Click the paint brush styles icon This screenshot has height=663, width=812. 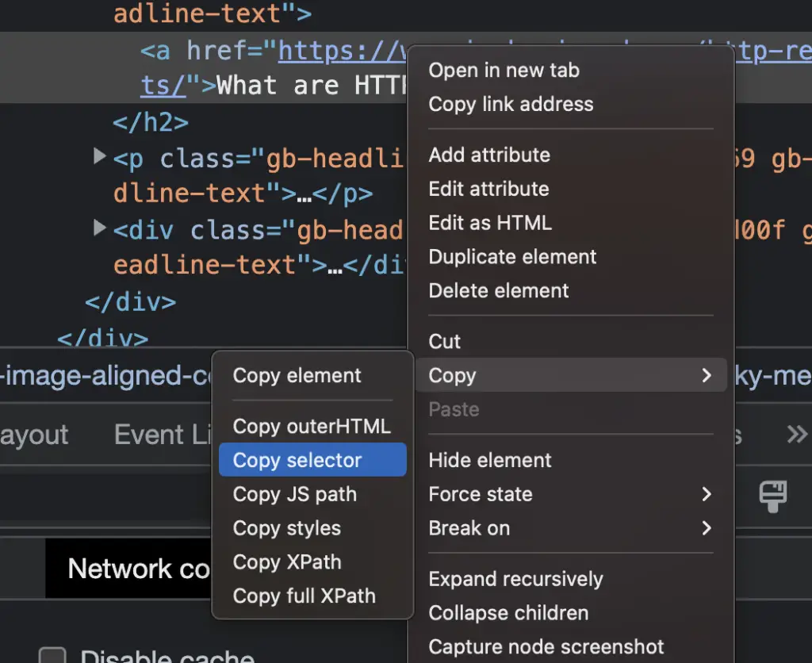pos(772,496)
